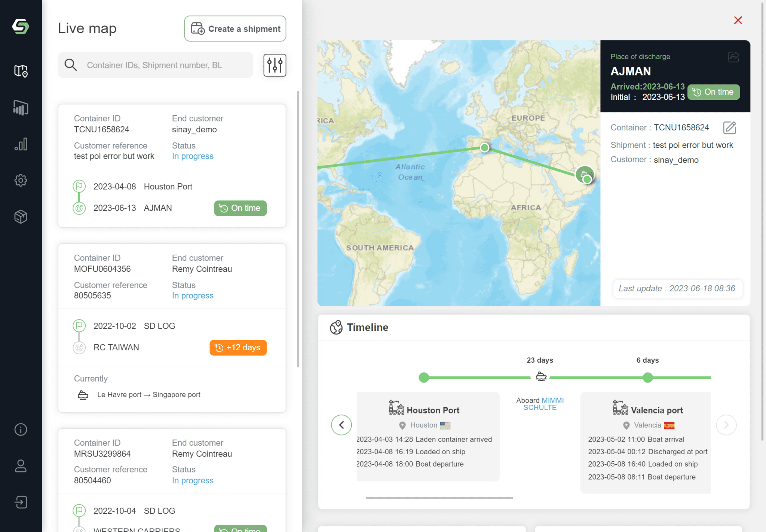Open Settings via the gear icon
The width and height of the screenshot is (766, 532).
[21, 180]
